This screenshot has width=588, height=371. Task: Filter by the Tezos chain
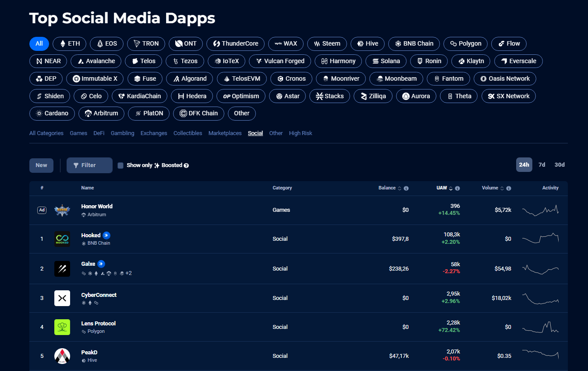pyautogui.click(x=185, y=61)
